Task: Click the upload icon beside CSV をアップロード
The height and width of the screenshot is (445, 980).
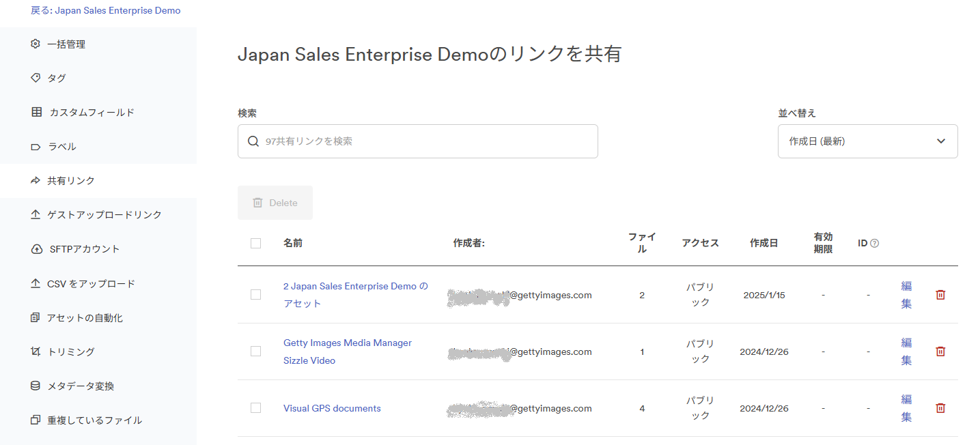Action: 36,283
